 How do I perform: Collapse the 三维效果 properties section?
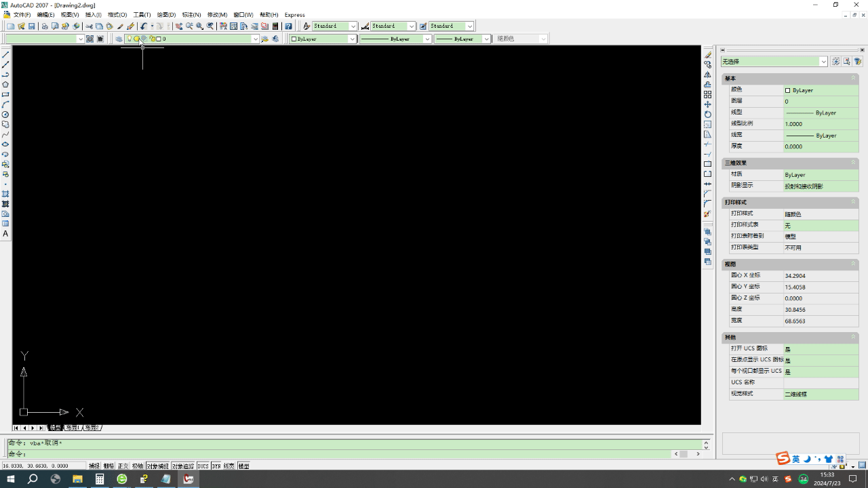click(854, 163)
